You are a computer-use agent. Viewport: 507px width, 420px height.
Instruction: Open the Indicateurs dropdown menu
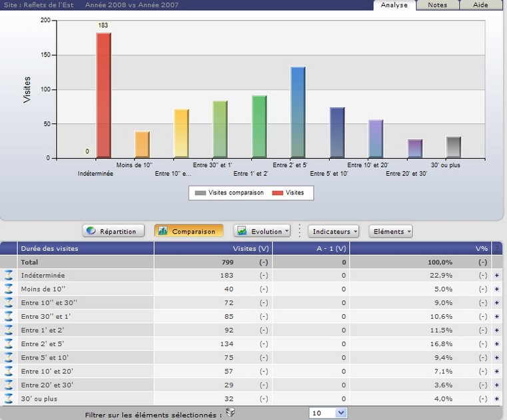coord(333,232)
